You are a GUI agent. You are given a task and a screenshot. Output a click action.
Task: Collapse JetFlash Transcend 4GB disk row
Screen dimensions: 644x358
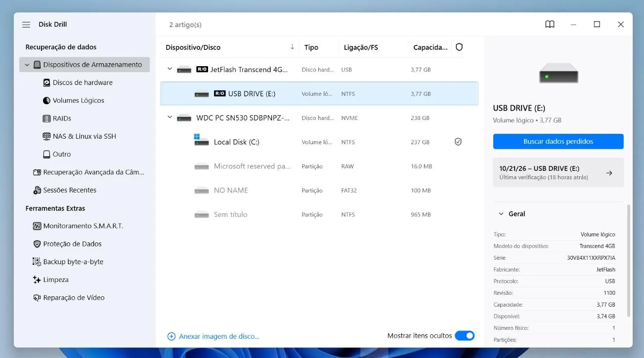[170, 69]
